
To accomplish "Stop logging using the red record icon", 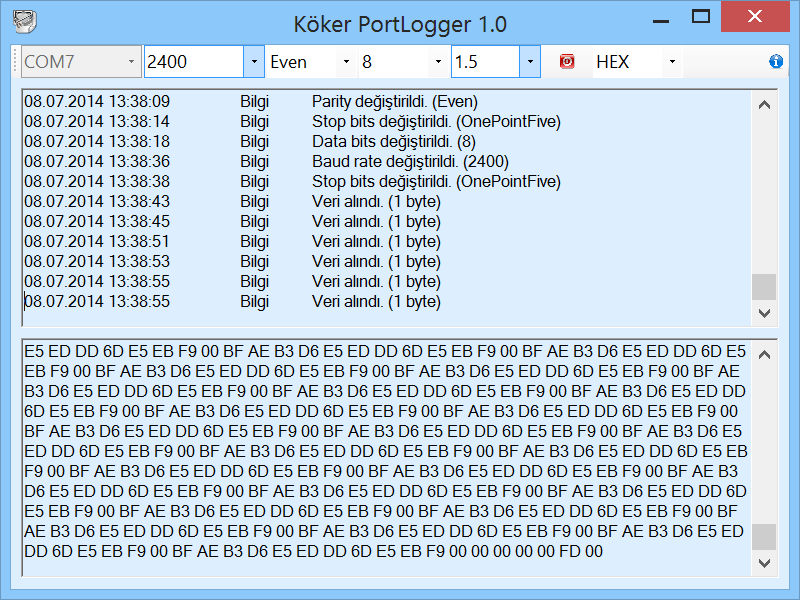I will (566, 61).
